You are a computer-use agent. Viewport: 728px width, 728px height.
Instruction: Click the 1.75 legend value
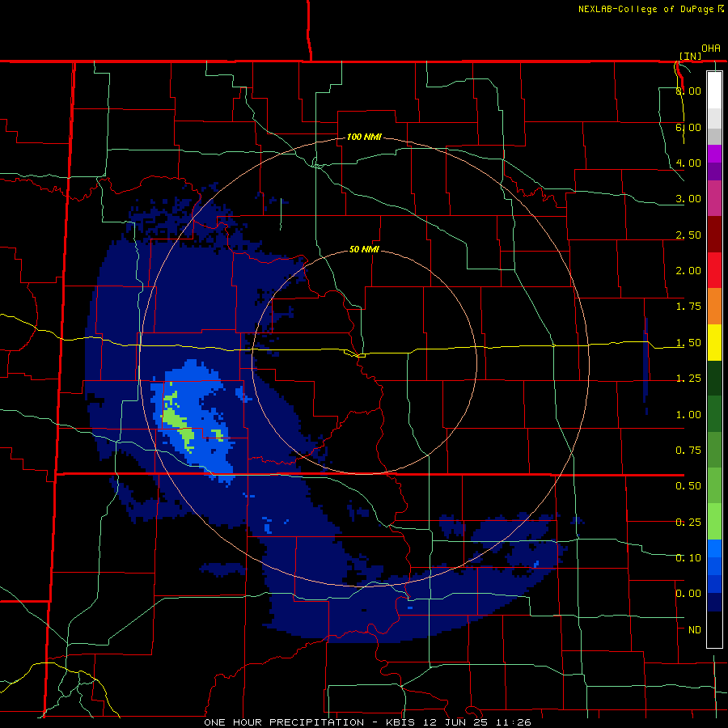pyautogui.click(x=688, y=307)
